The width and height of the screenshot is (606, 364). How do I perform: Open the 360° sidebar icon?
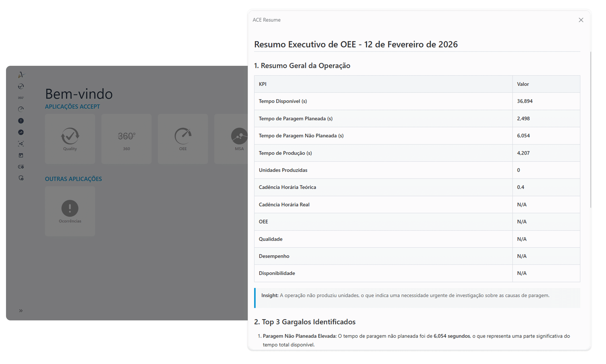pyautogui.click(x=21, y=98)
